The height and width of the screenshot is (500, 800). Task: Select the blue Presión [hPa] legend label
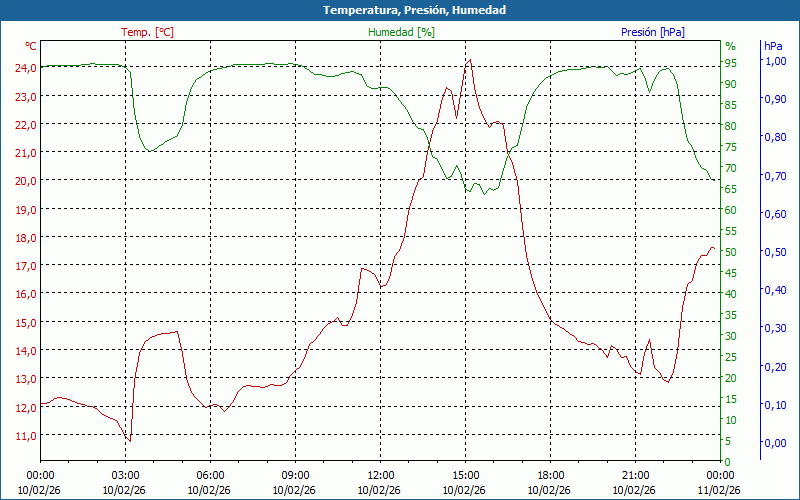[652, 32]
